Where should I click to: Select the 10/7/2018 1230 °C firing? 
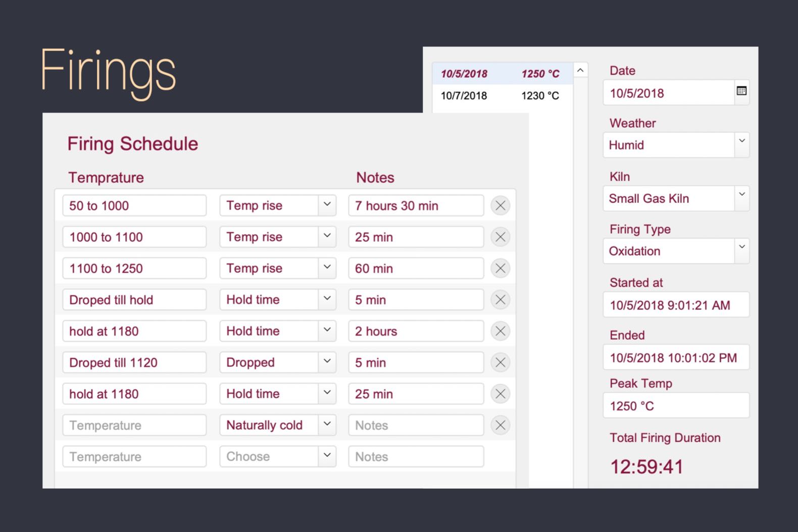coord(503,95)
